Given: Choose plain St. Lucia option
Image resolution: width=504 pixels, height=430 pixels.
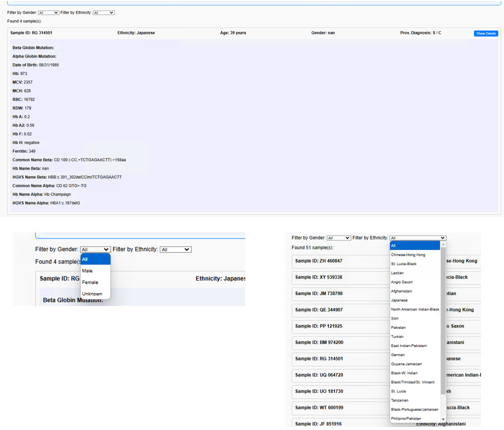Looking at the screenshot, I should coord(415,391).
